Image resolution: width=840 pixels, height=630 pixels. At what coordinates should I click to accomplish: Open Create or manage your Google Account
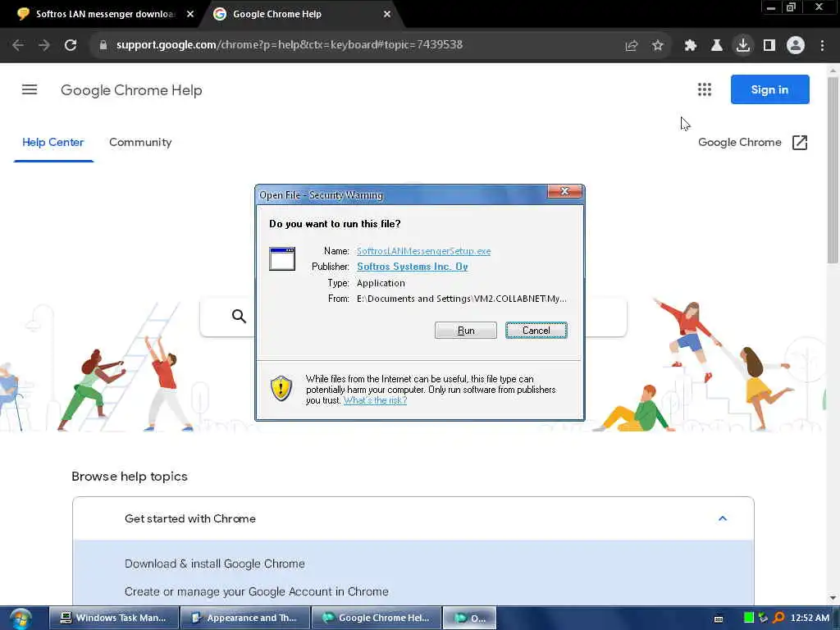click(x=257, y=591)
